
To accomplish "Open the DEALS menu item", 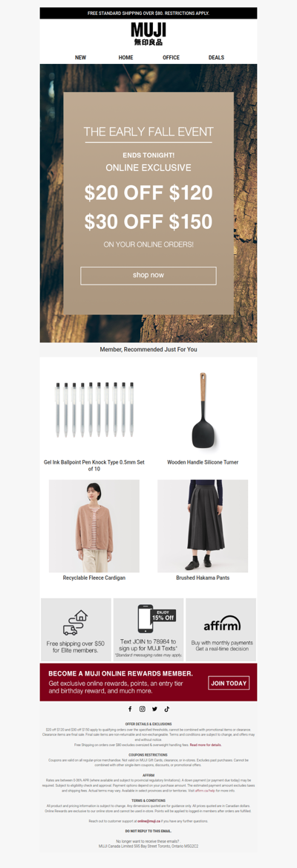I will [x=216, y=57].
